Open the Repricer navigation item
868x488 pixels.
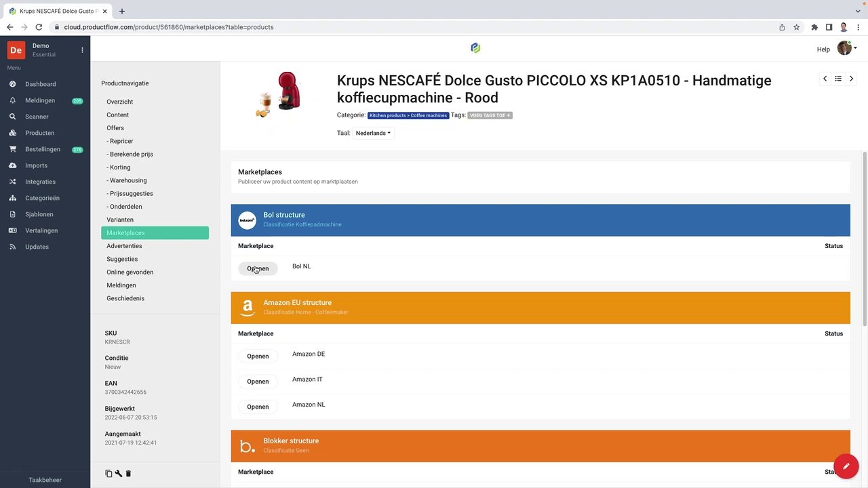tap(120, 141)
